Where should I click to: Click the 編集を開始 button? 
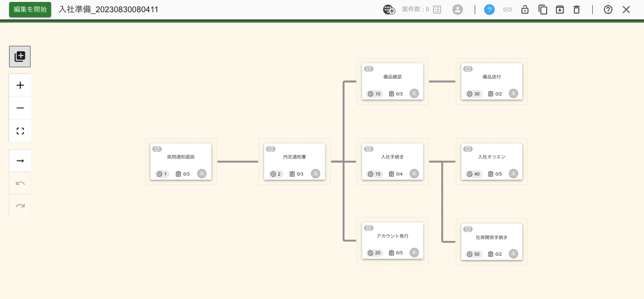(x=30, y=10)
